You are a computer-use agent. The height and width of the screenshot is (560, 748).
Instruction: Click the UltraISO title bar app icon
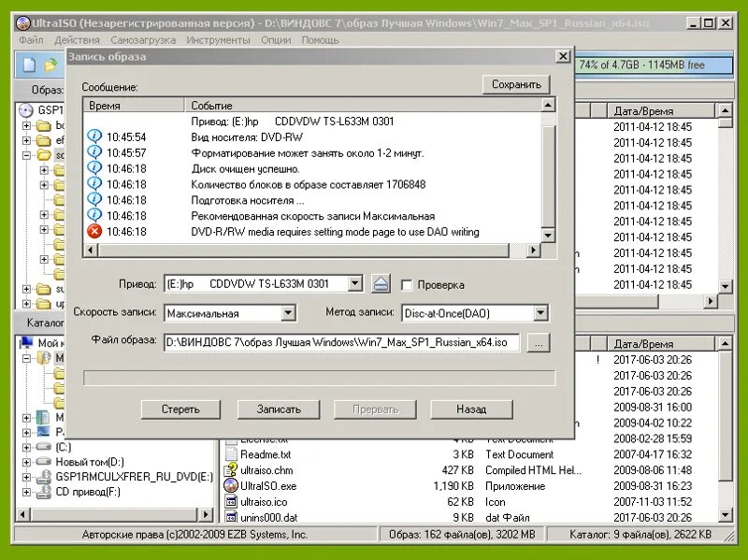(22, 22)
